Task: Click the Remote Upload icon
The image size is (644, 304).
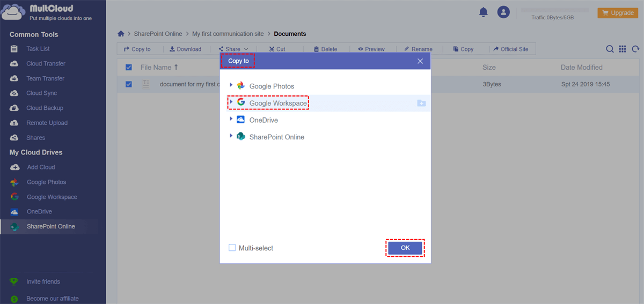Action: 14,123
